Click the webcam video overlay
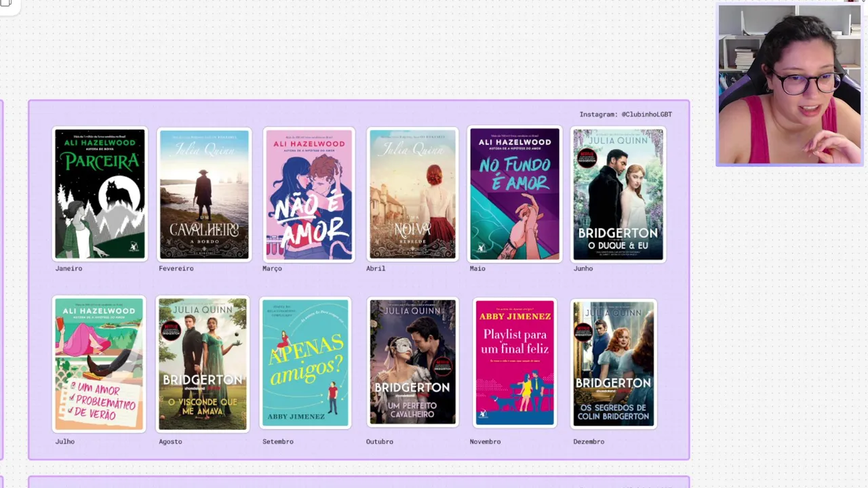 (x=789, y=85)
